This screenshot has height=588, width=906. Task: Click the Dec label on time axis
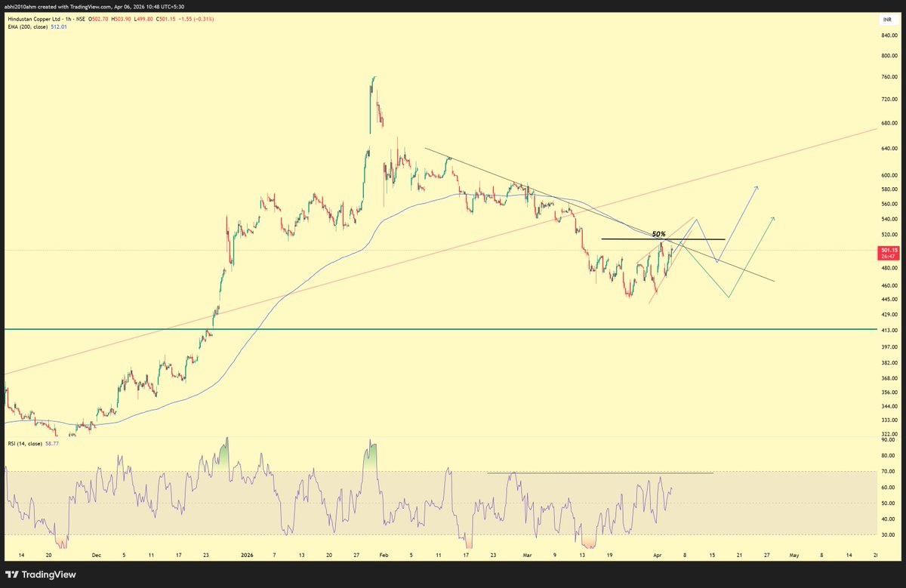pos(97,555)
